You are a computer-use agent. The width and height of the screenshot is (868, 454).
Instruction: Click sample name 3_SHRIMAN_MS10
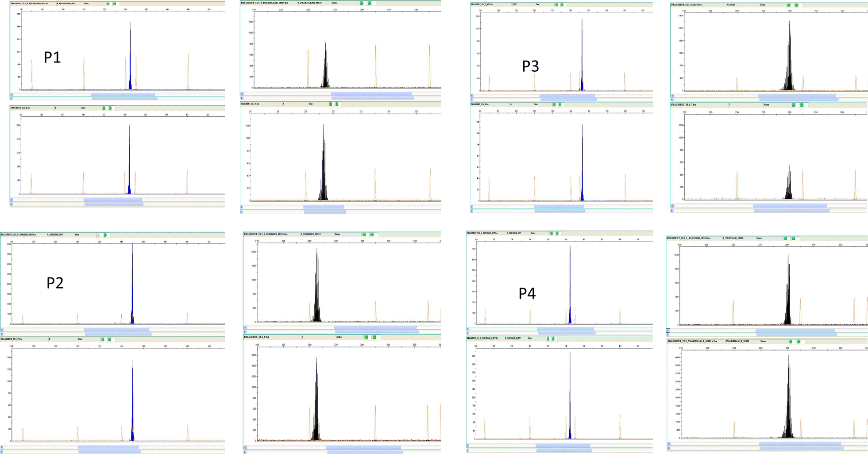310,234
